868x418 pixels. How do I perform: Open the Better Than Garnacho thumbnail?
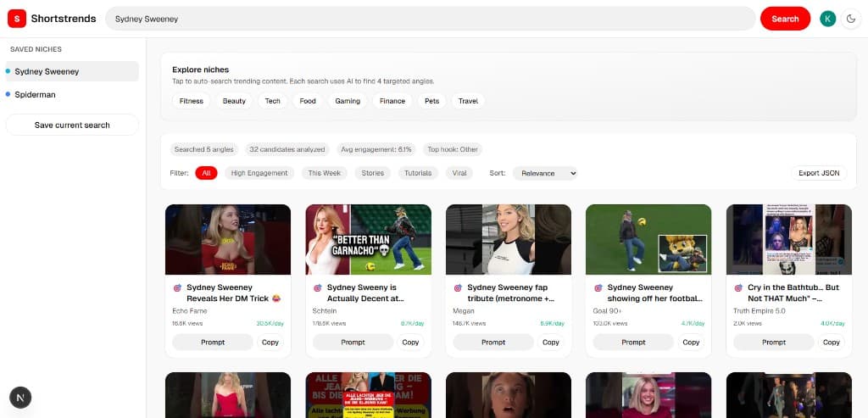click(368, 240)
